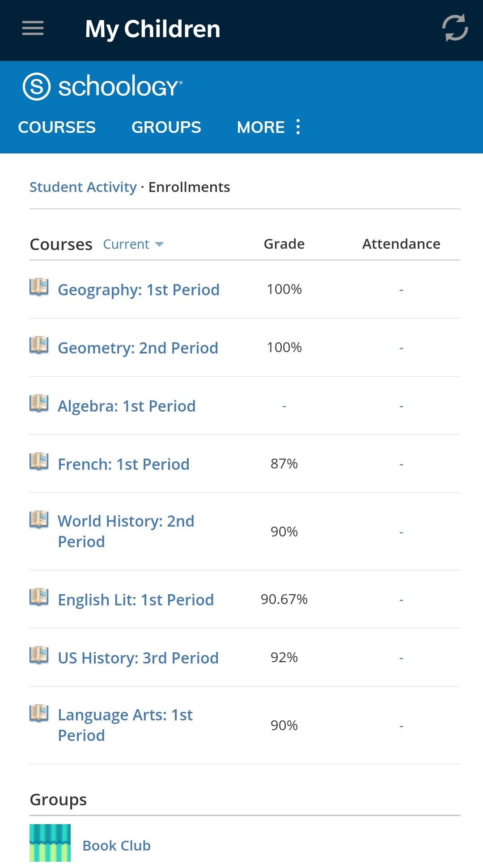
Task: Open Language Arts: 1st Period course
Action: 125,725
